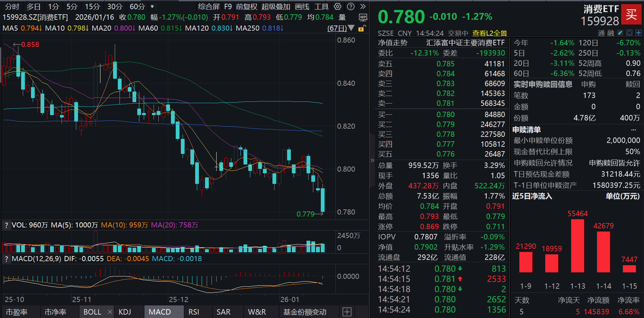Image resolution: width=644 pixels, height=318 pixels.
Task: Open the 工具 menu
Action: 321,6
